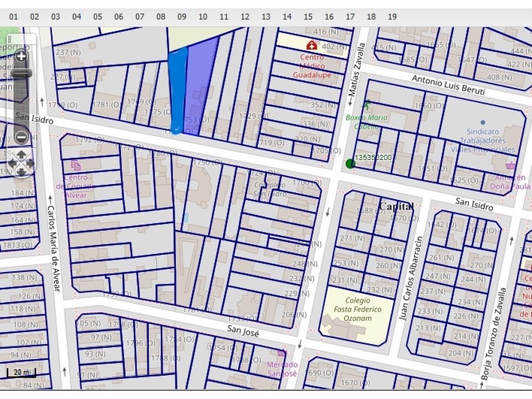Grab the zoom panel drag handle
The image size is (532, 399).
pyautogui.click(x=9, y=39)
